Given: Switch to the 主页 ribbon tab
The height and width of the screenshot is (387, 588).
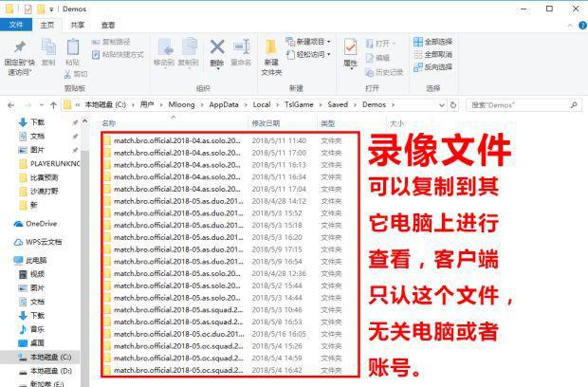Looking at the screenshot, I should tap(47, 25).
